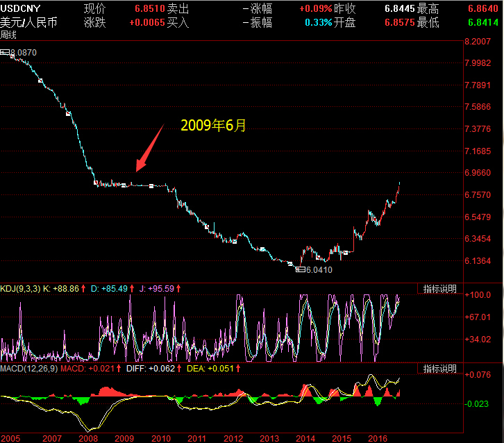Screen dimensions: 504x443
Task: Click the up arrow beside KDJ D value
Action: (x=131, y=288)
